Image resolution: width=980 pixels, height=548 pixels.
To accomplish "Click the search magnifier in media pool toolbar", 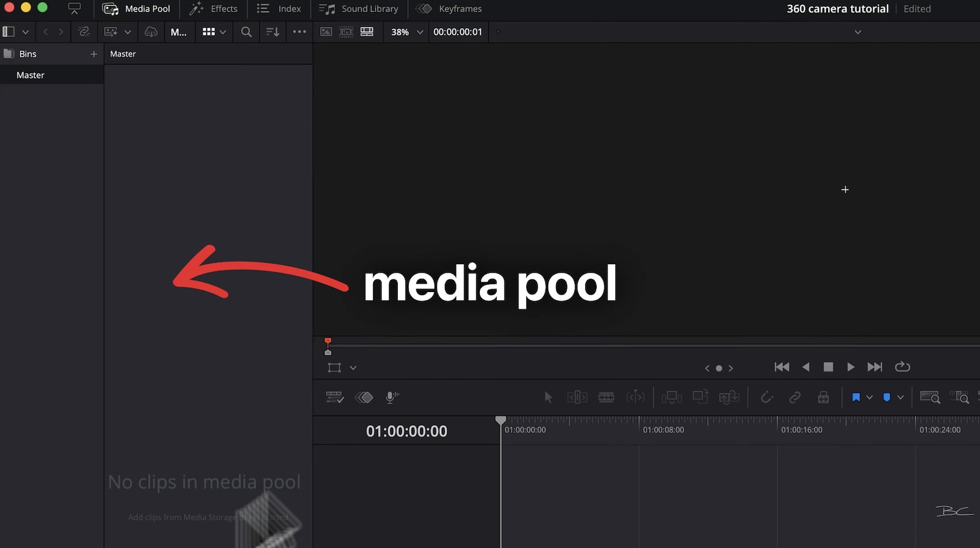I will [x=246, y=32].
